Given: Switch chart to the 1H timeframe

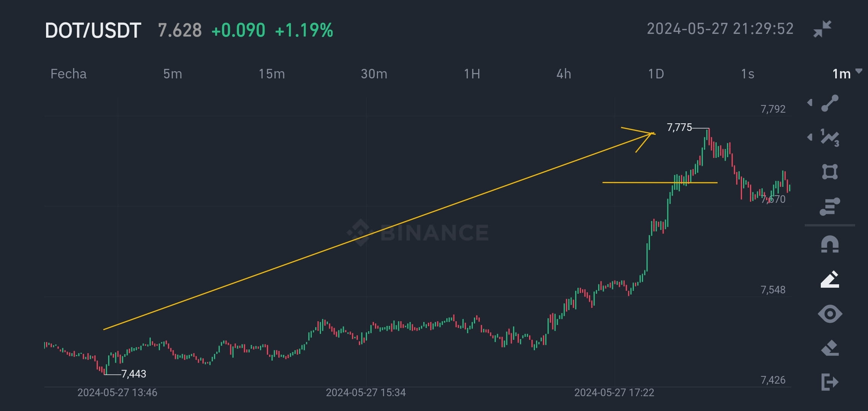Looking at the screenshot, I should point(472,74).
